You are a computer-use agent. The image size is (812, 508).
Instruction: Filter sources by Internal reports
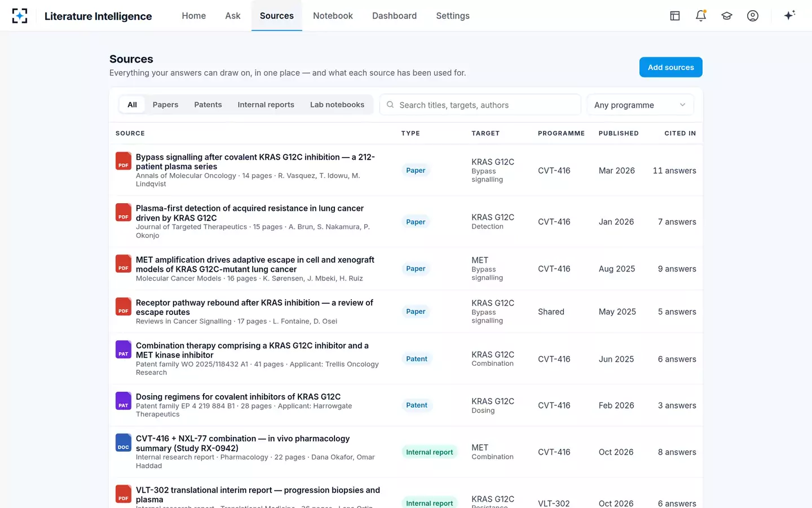point(266,104)
